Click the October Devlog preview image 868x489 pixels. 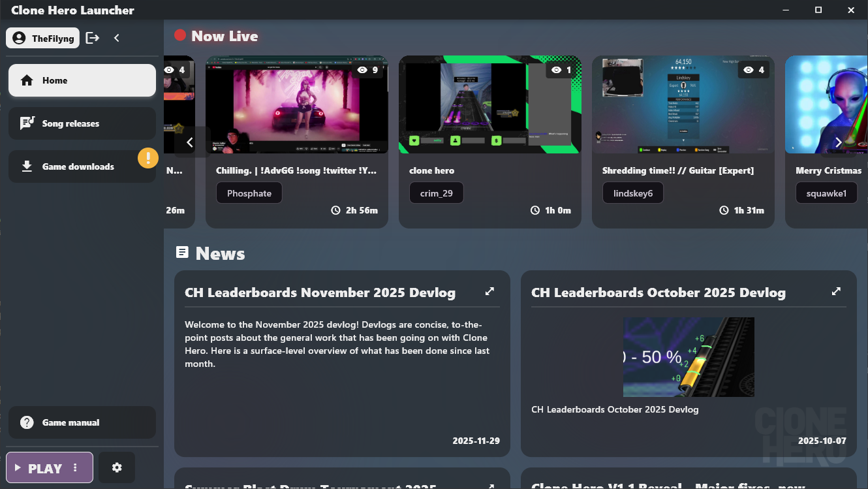(689, 356)
